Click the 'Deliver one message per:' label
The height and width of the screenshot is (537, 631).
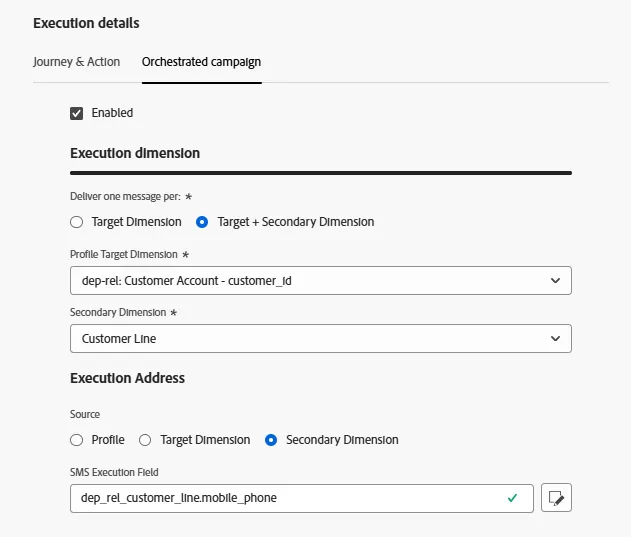coord(126,196)
